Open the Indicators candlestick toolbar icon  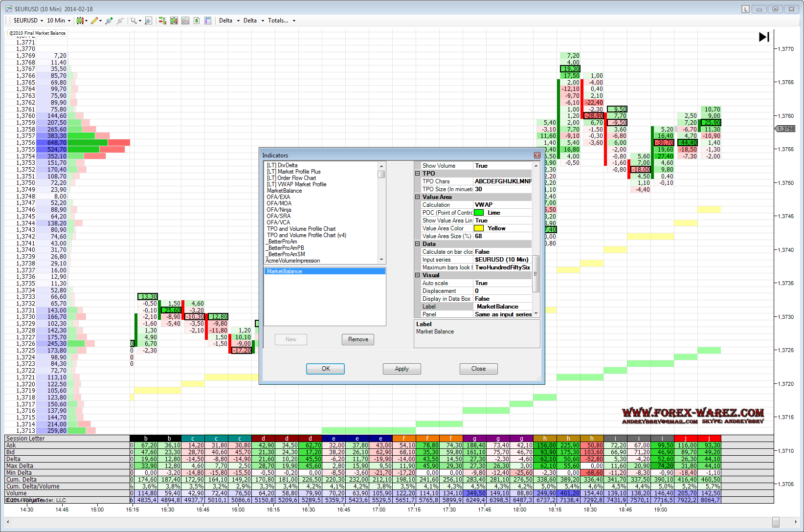click(x=174, y=21)
